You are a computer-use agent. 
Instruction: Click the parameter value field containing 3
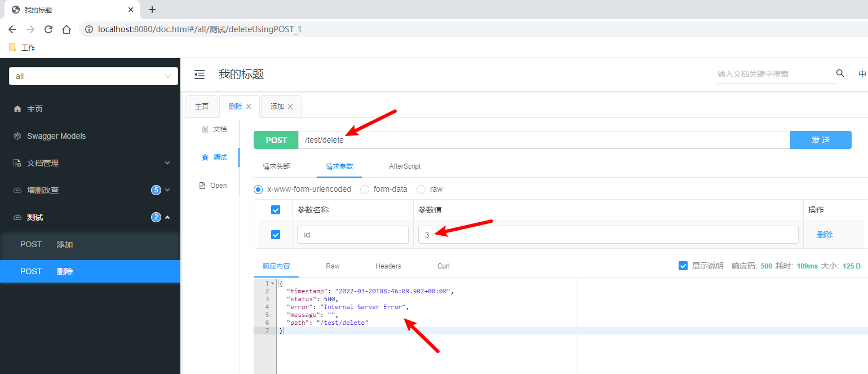(x=608, y=235)
